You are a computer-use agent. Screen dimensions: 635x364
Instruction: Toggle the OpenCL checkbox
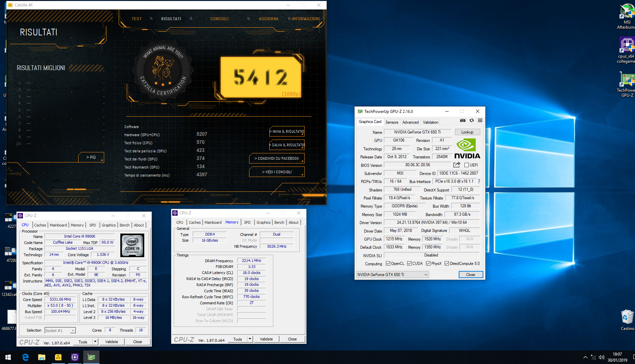pyautogui.click(x=388, y=264)
